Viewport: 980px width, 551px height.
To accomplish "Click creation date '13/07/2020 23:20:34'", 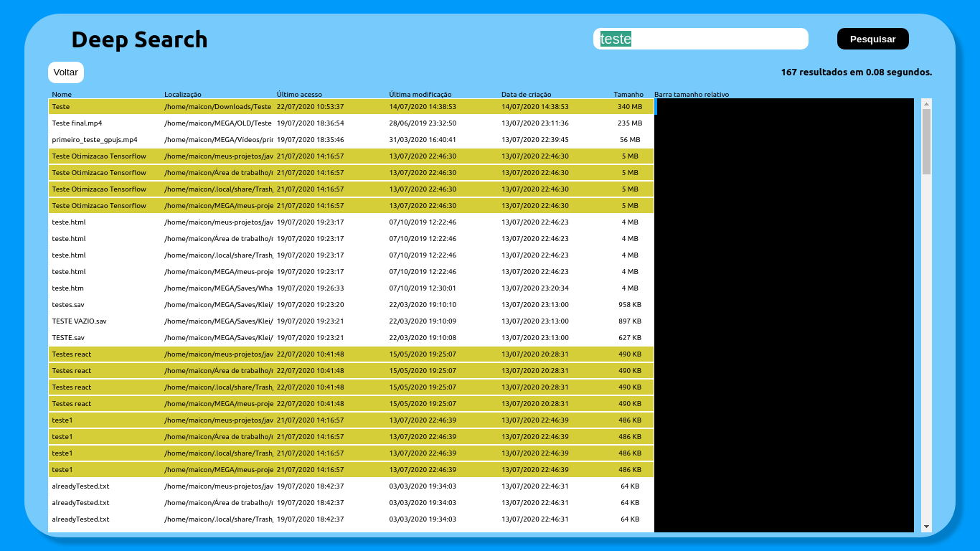I will coord(535,288).
